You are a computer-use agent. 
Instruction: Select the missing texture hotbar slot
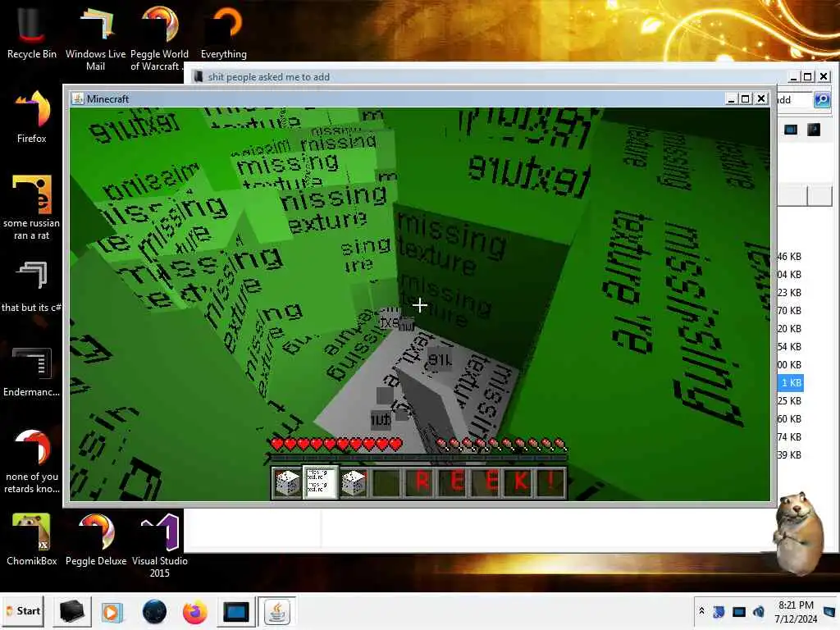[321, 482]
